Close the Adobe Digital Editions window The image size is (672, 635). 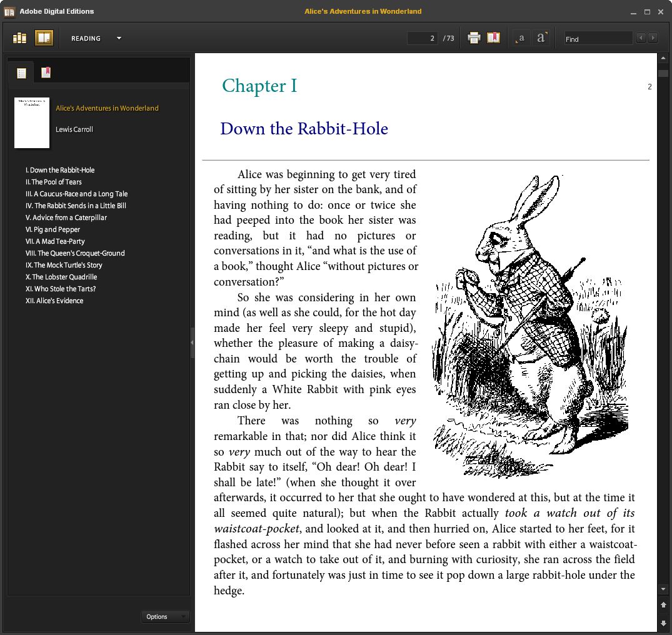661,12
